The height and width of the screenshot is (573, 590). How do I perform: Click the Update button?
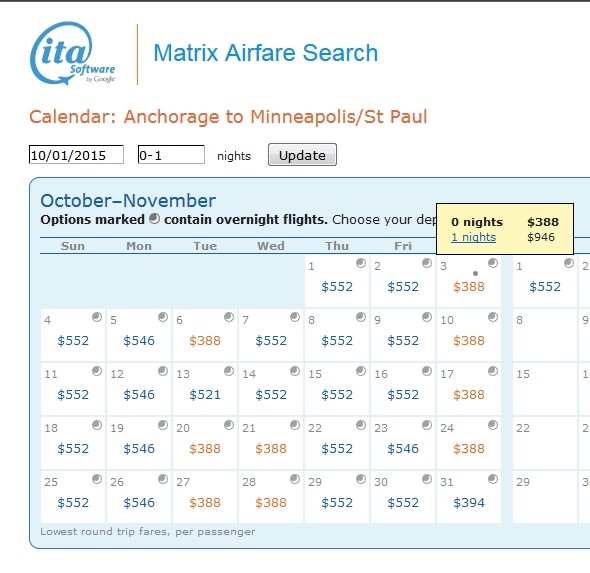click(x=302, y=155)
